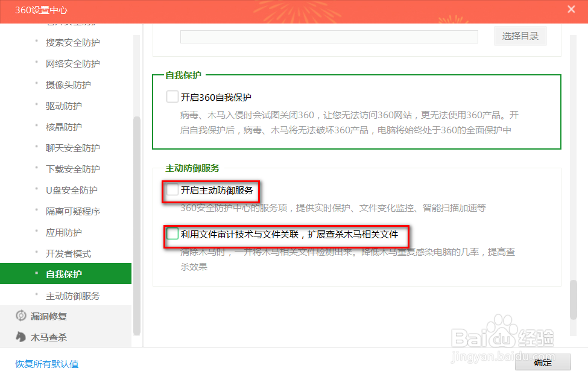The height and width of the screenshot is (377, 588).
Task: Expand the 漏洞修复 category label
Action: 49,316
